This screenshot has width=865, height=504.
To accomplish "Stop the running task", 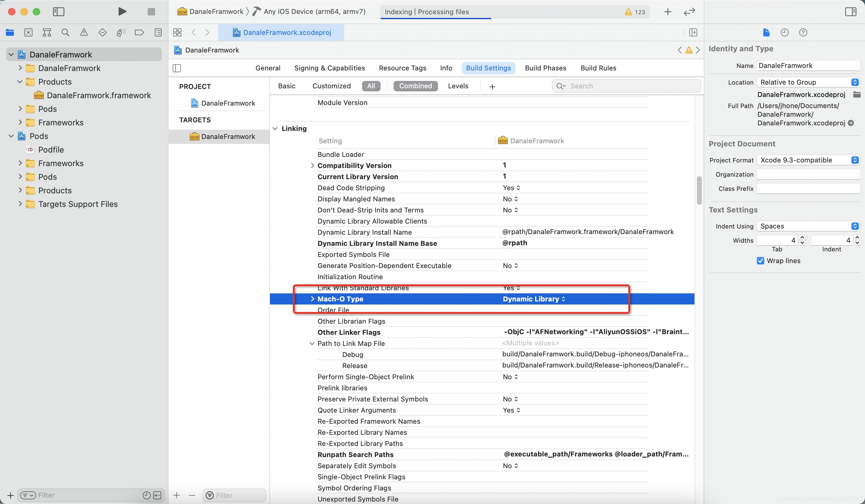I will click(x=151, y=12).
